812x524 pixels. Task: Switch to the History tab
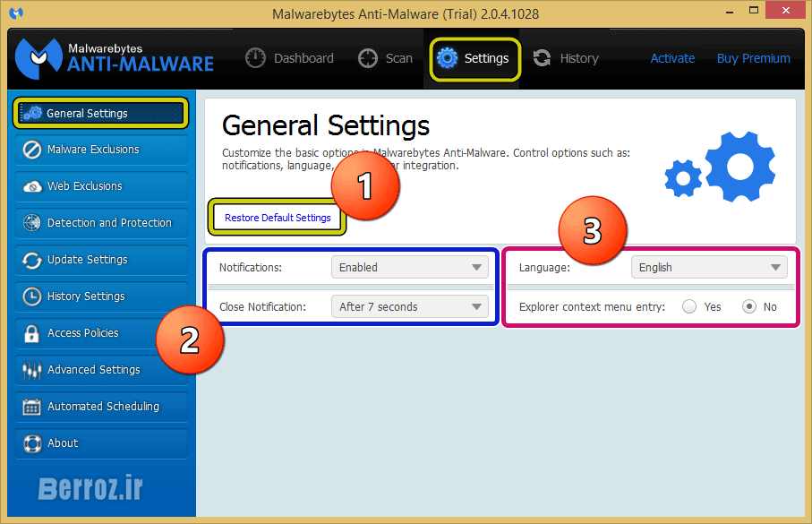[566, 58]
